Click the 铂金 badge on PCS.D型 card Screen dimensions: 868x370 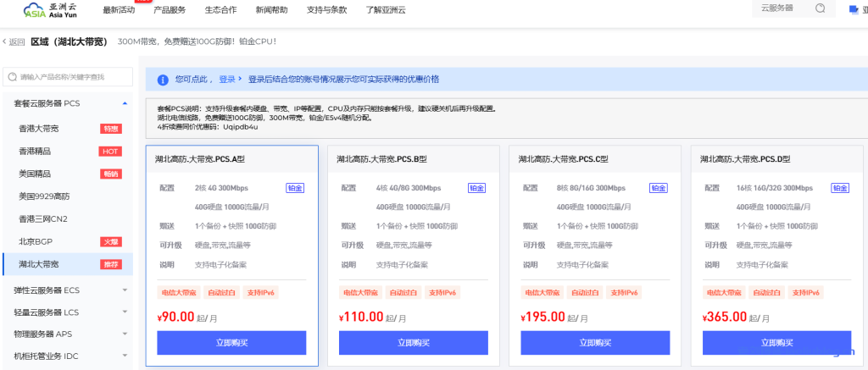point(840,188)
